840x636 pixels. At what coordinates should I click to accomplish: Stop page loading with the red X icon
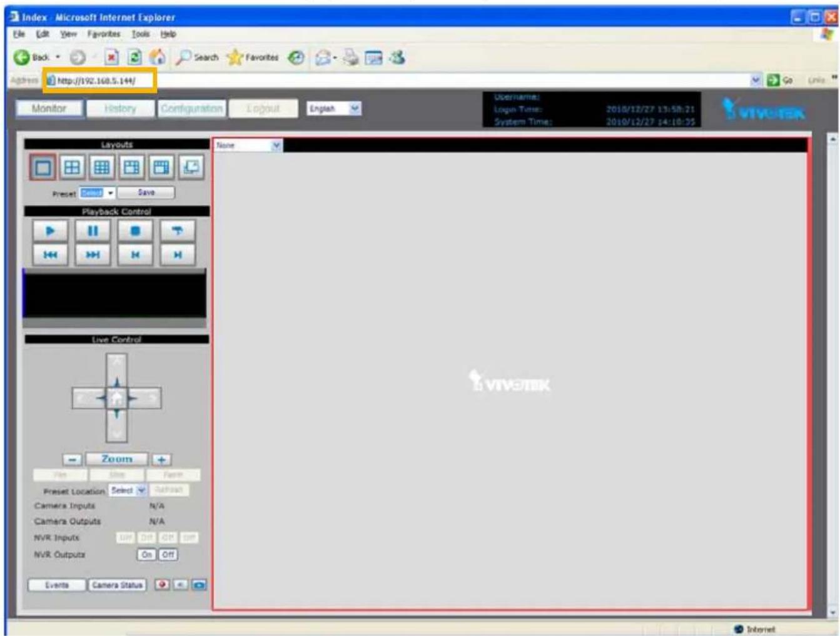click(111, 58)
